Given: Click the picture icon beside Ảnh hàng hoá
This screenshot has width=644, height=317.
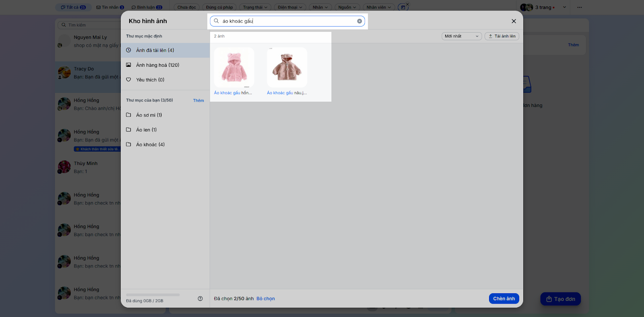Looking at the screenshot, I should pos(129,65).
